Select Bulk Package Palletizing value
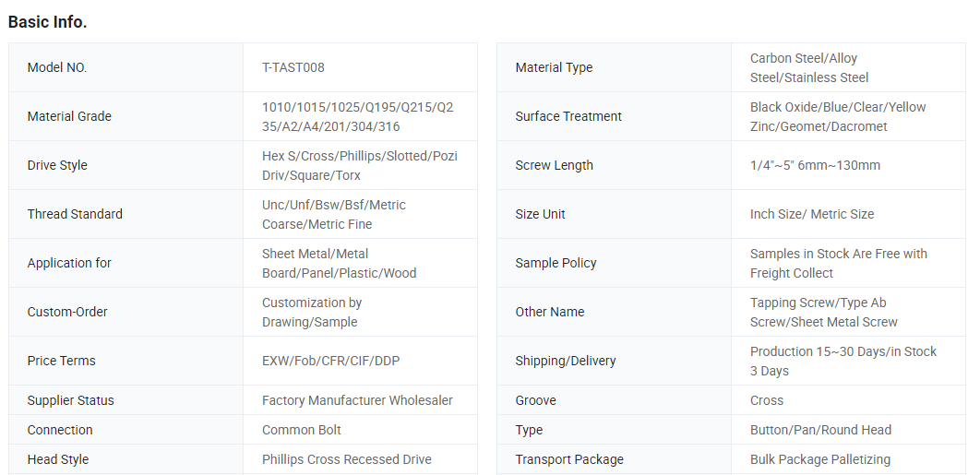Image resolution: width=980 pixels, height=475 pixels. point(819,459)
